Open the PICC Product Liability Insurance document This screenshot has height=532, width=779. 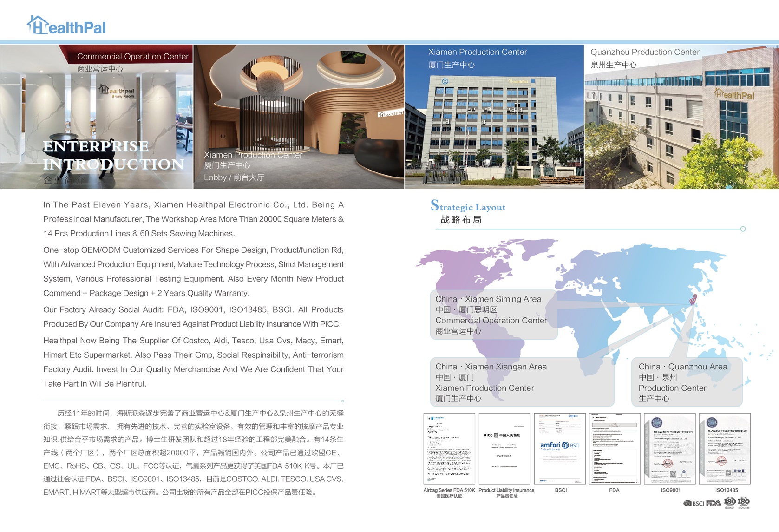pos(504,448)
